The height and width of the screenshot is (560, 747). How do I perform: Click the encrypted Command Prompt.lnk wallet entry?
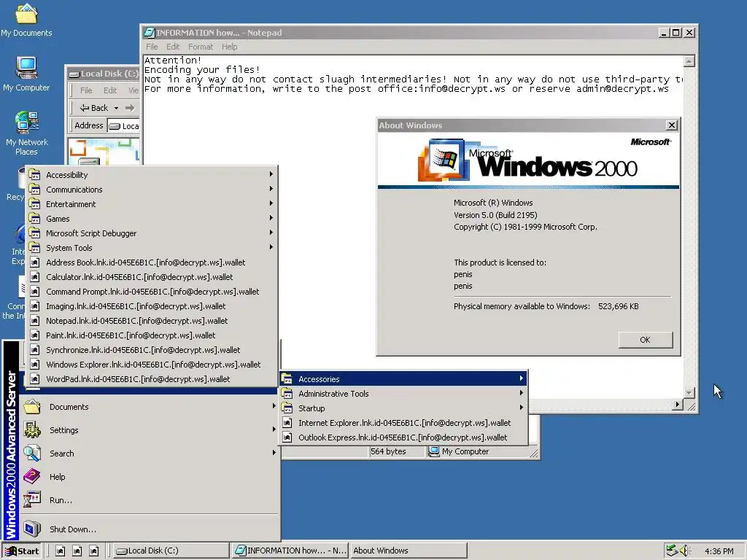pyautogui.click(x=152, y=292)
